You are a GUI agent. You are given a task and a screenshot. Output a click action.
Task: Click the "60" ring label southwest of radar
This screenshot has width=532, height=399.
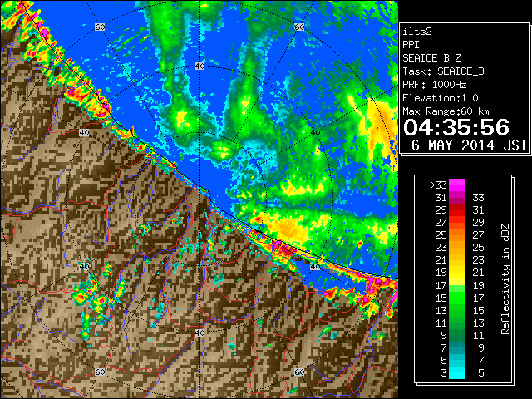point(100,372)
